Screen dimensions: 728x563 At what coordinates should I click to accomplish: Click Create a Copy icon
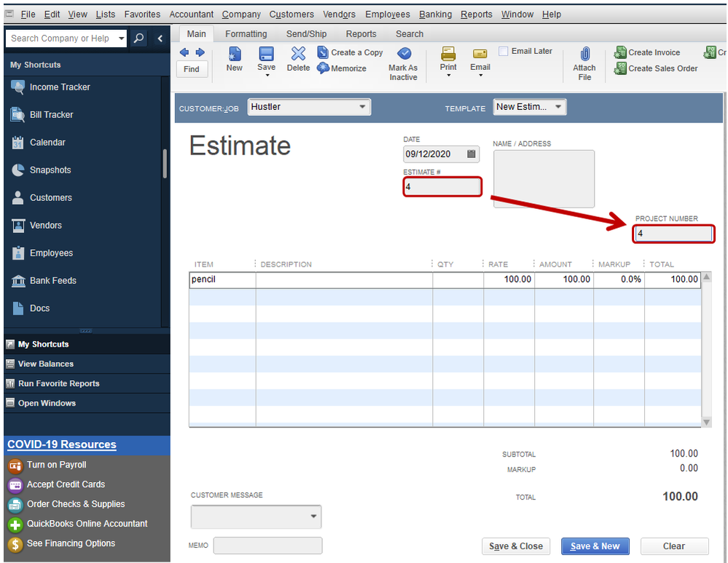323,52
